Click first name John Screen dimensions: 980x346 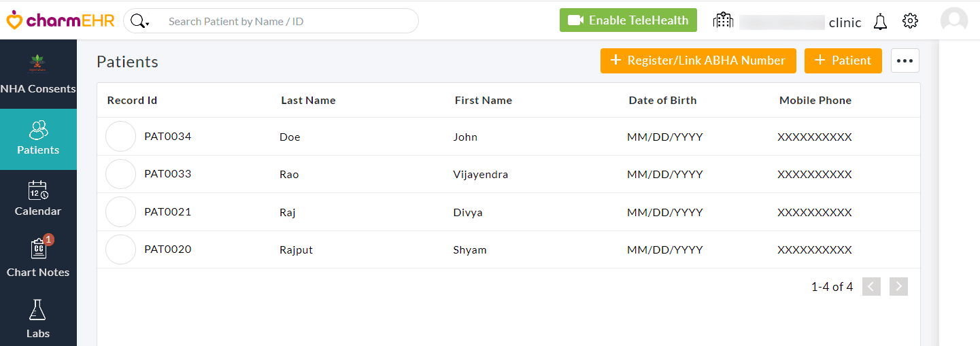point(465,137)
